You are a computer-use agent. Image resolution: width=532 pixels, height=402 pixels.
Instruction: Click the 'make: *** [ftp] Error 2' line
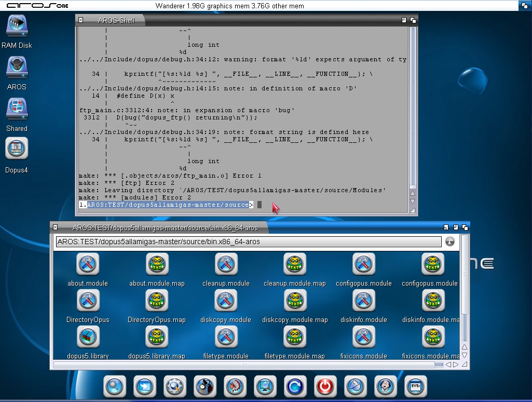[x=127, y=183]
